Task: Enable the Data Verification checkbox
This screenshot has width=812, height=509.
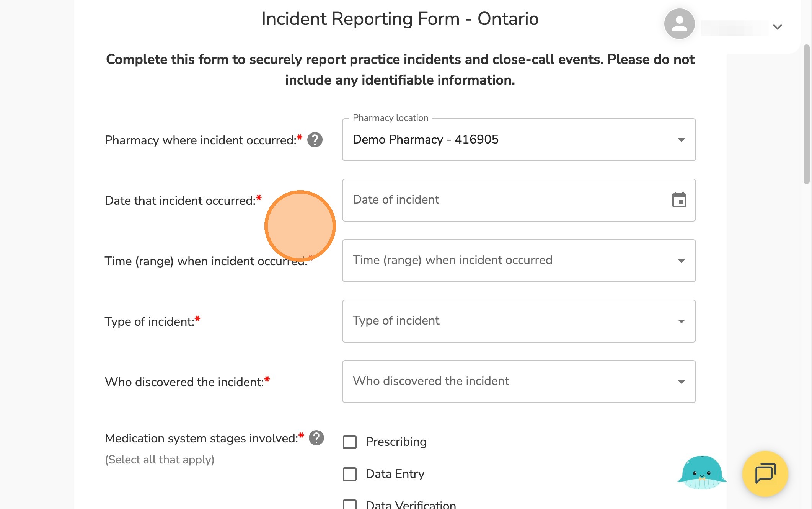Action: (350, 504)
